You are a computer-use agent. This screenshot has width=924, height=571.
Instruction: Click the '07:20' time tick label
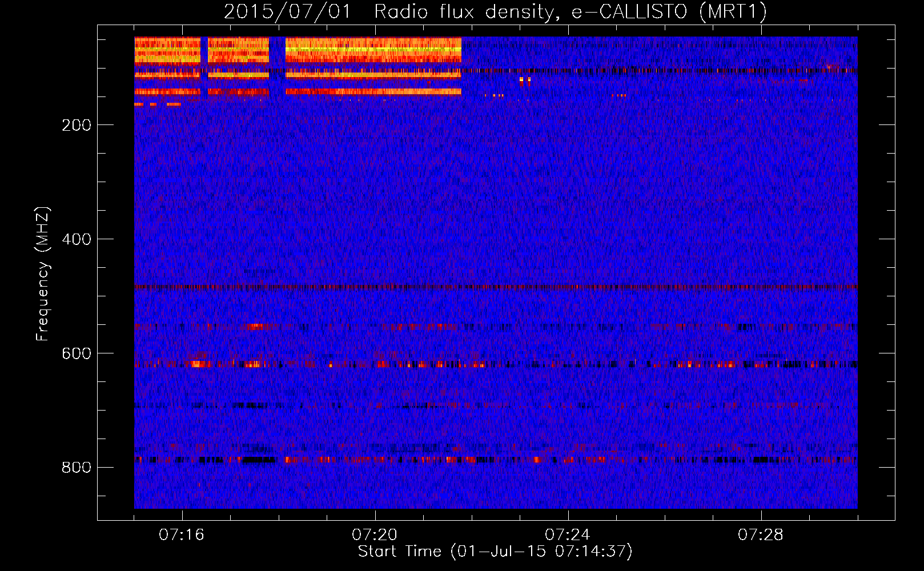coord(375,534)
